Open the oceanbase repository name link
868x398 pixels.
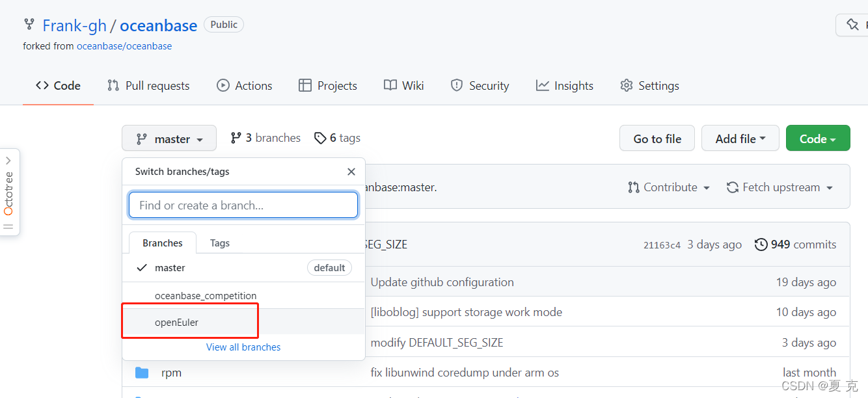click(158, 25)
